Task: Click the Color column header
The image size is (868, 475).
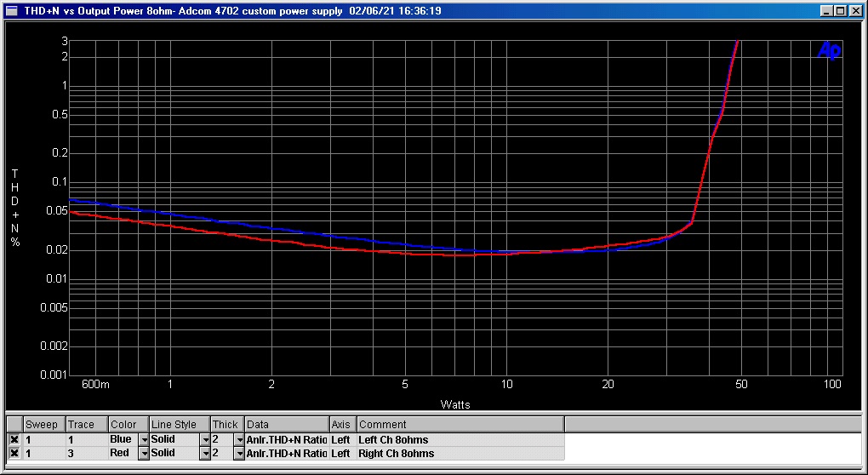Action: 129,425
